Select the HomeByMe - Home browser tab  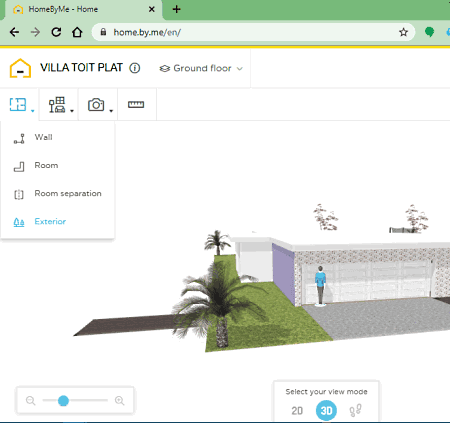click(x=83, y=9)
